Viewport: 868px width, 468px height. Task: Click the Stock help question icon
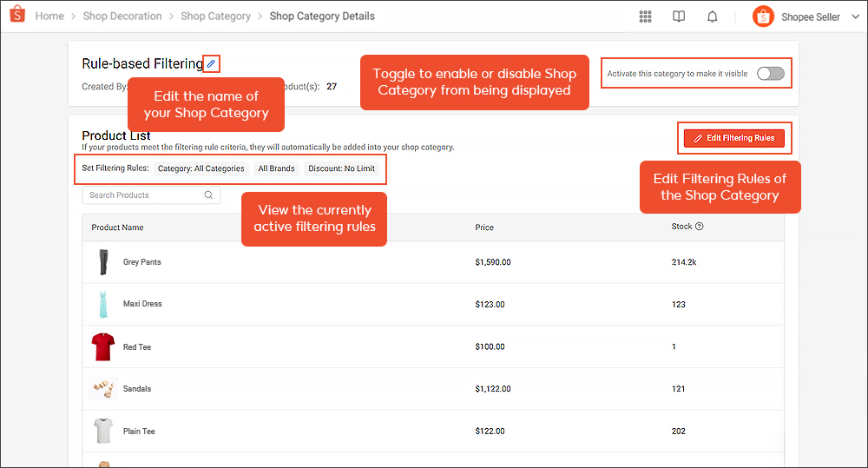click(699, 226)
